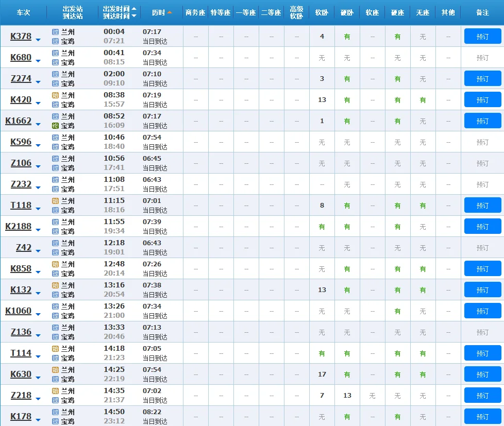Click the 过 icon beside 宝鸡 for K178

click(55, 421)
